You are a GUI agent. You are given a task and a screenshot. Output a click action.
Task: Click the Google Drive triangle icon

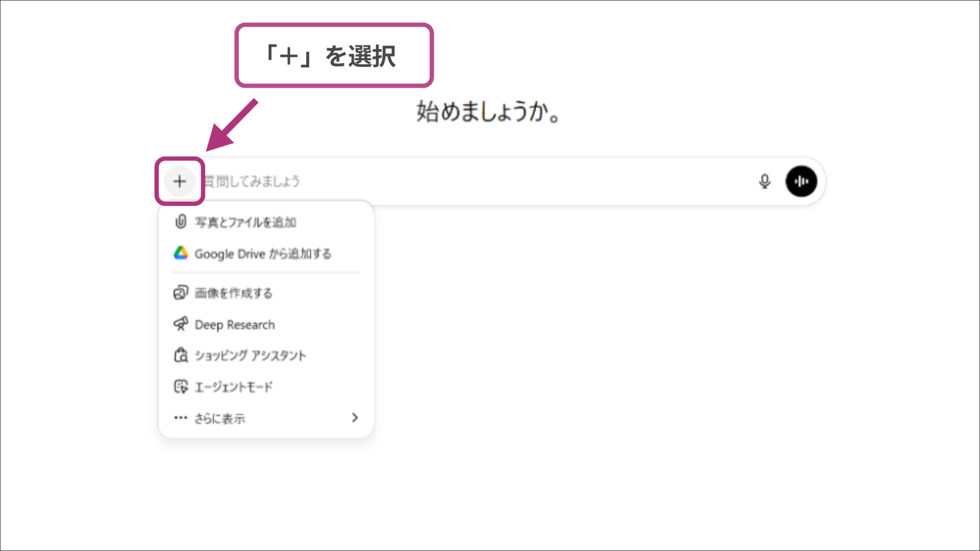coord(180,254)
